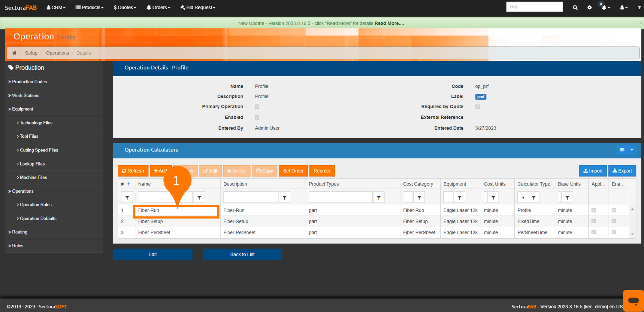Click the grid view icon in Operation Calculators
This screenshot has width=644, height=312.
click(622, 150)
